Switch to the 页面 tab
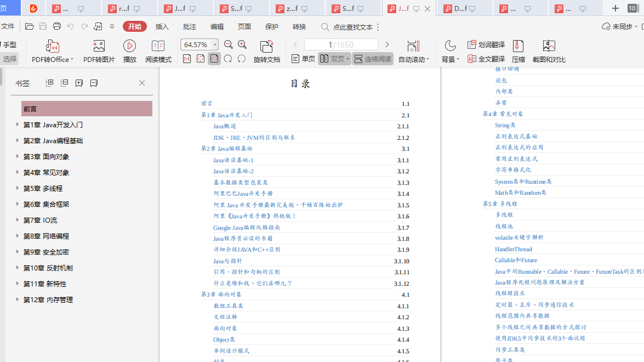Screen dimensions: 644x362 pos(244,27)
